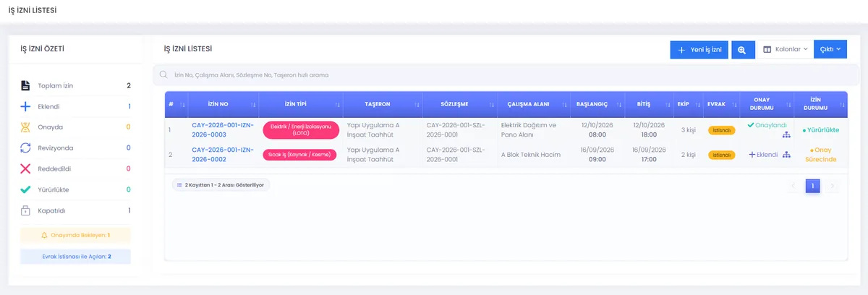Open the Kolonlar columns dropdown

pos(785,49)
